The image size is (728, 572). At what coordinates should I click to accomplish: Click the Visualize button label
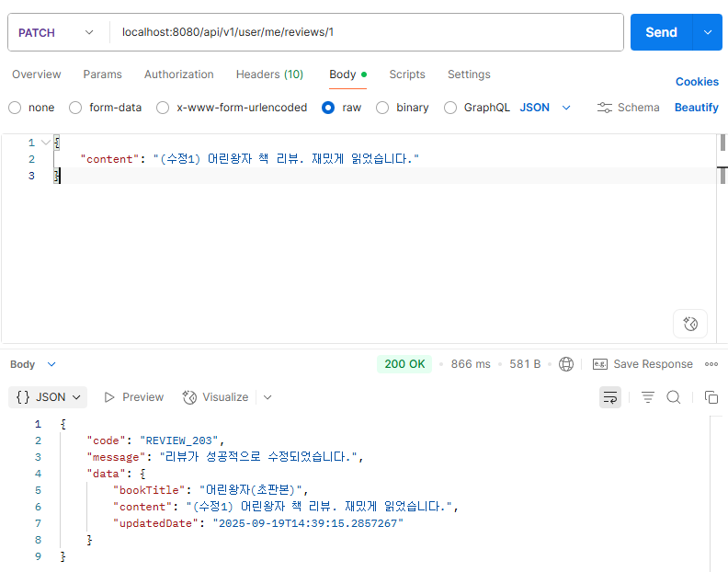[x=225, y=397]
